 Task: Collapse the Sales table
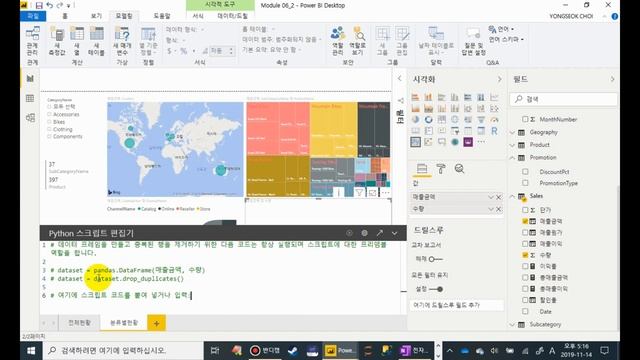[513, 196]
